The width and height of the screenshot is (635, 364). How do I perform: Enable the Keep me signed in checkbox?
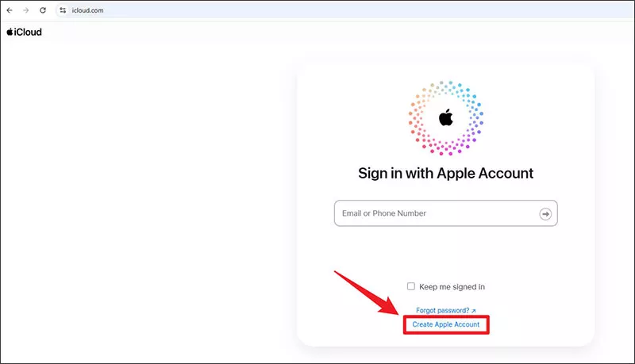coord(410,286)
